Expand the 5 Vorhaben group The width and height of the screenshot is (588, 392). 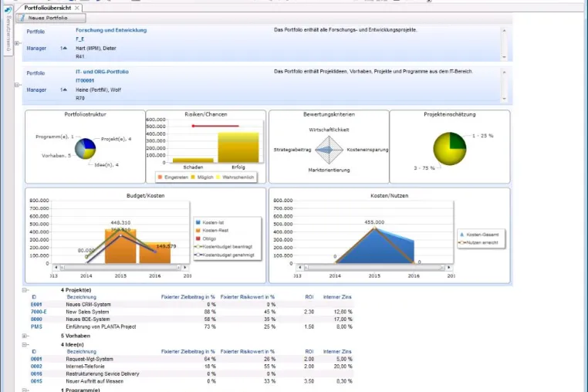pyautogui.click(x=25, y=336)
